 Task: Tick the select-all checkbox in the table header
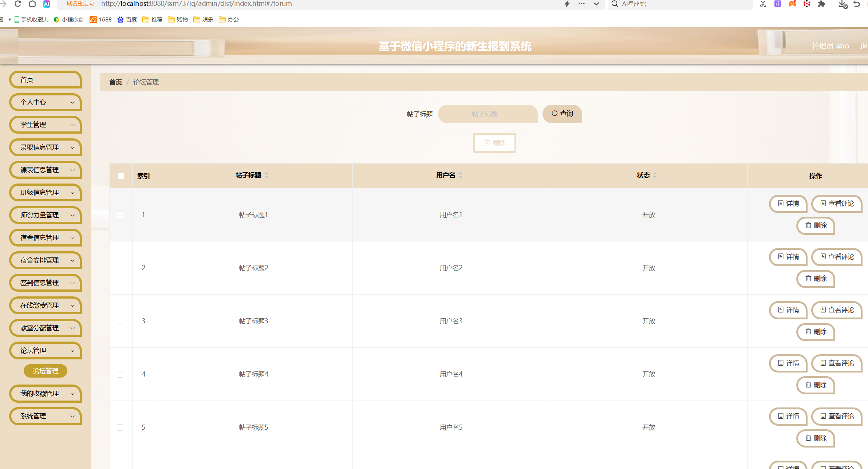121,176
